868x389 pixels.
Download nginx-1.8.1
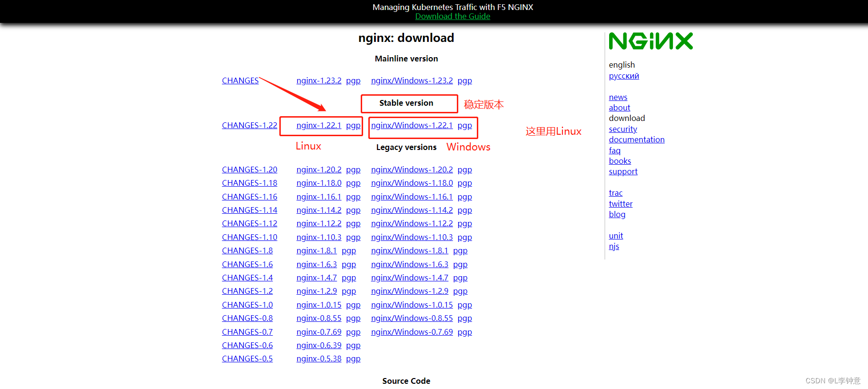tap(316, 250)
